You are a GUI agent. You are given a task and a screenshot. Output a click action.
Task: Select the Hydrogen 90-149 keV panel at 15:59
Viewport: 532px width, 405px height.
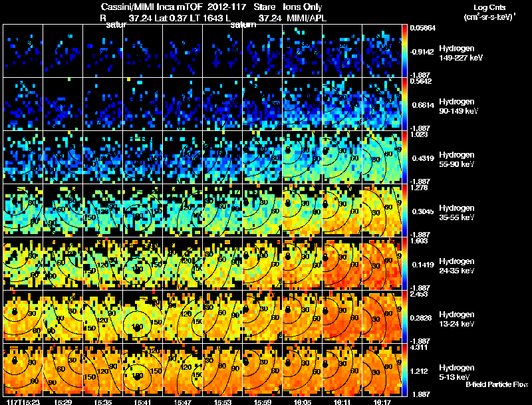(262, 104)
